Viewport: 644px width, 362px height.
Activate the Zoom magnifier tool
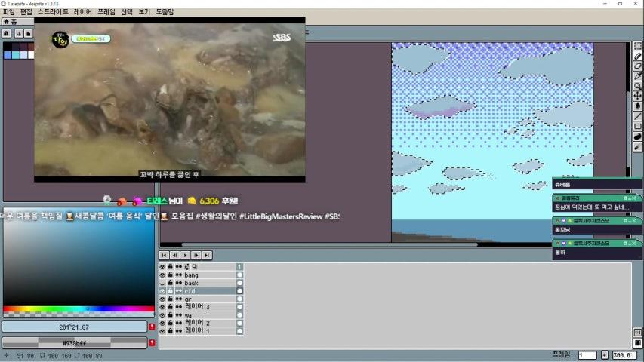[637, 86]
